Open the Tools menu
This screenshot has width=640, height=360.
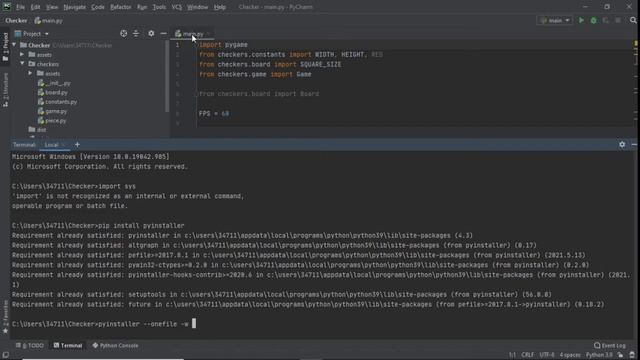pyautogui.click(x=159, y=7)
